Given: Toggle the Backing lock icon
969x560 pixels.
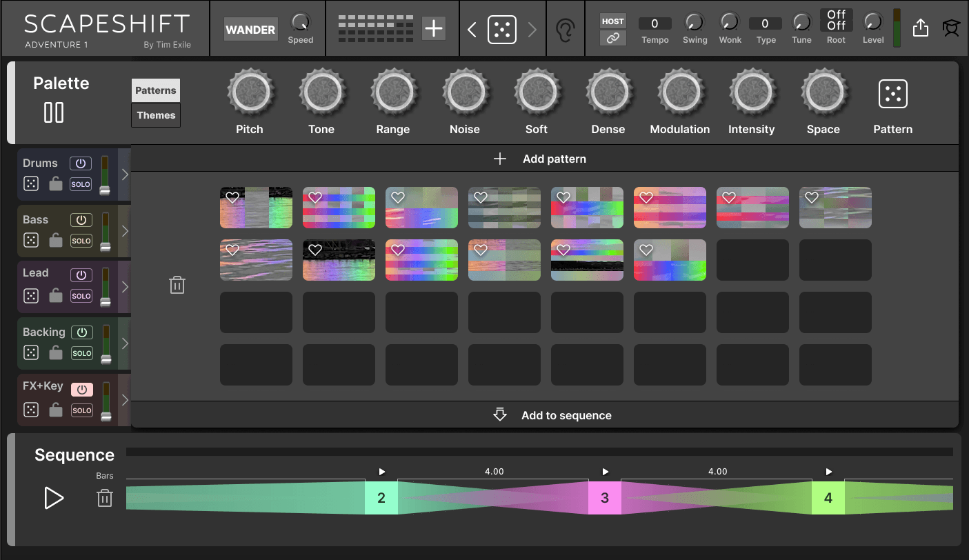Looking at the screenshot, I should (x=56, y=352).
